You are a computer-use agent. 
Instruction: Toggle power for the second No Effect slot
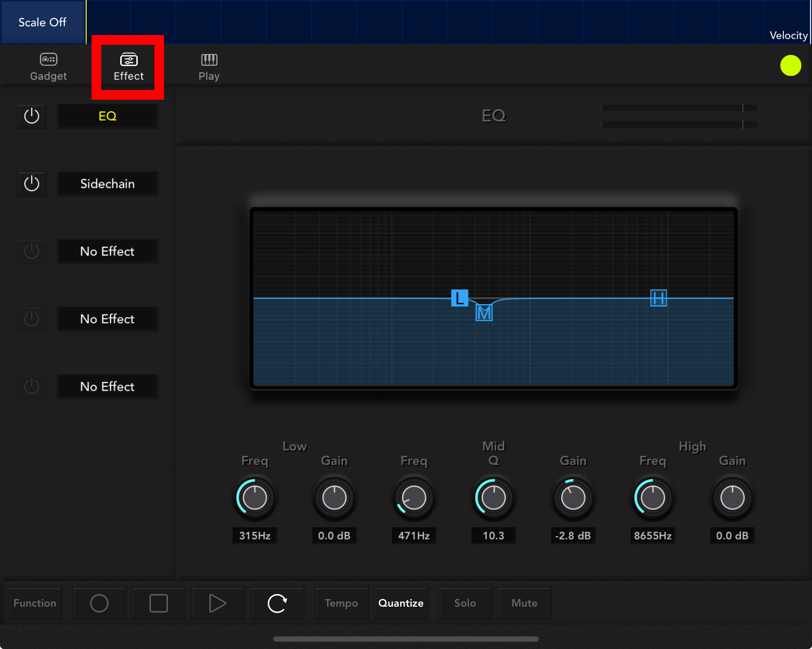pos(32,319)
